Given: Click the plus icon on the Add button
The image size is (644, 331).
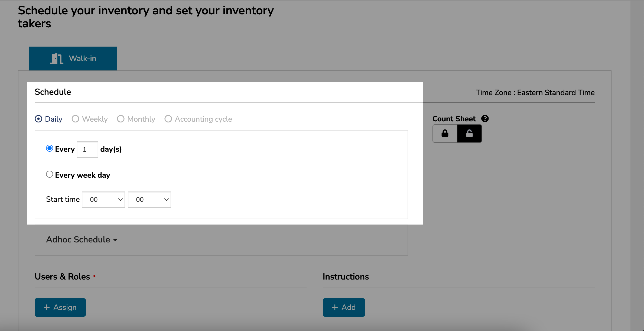Looking at the screenshot, I should (335, 307).
